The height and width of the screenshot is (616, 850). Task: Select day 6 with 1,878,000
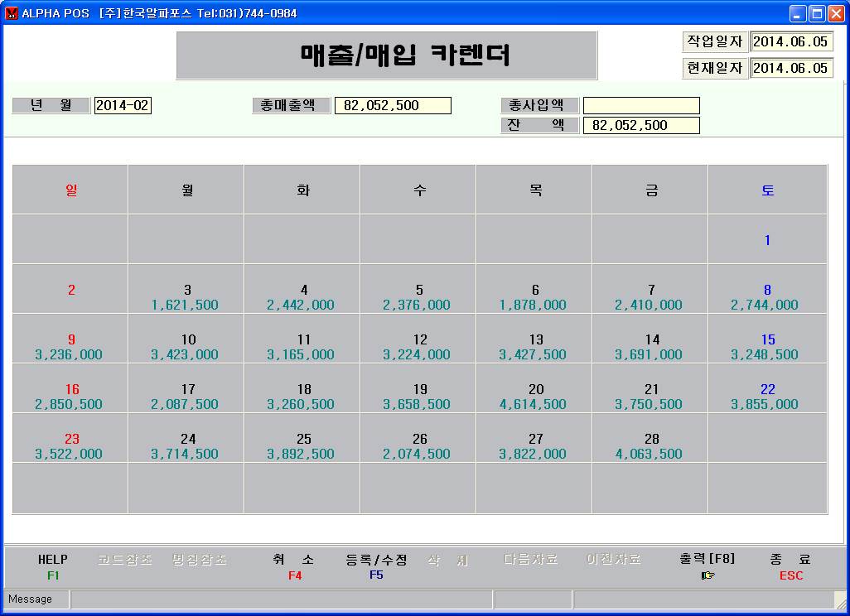(534, 289)
